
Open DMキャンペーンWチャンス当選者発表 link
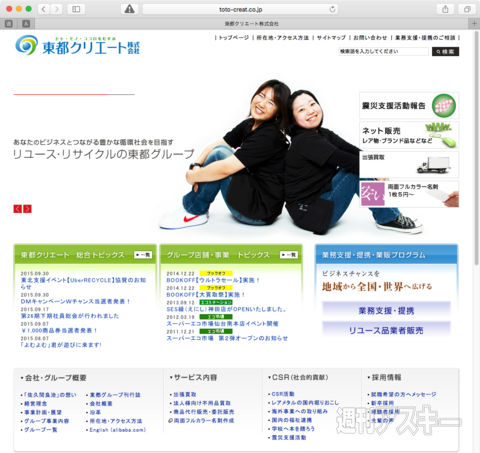click(x=75, y=301)
